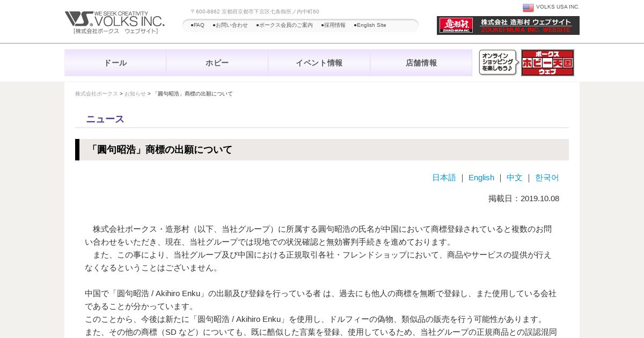Click the US flag icon

528,8
